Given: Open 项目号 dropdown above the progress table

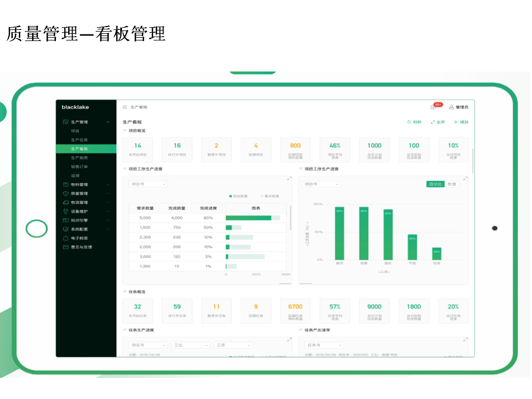Looking at the screenshot, I should (x=149, y=184).
